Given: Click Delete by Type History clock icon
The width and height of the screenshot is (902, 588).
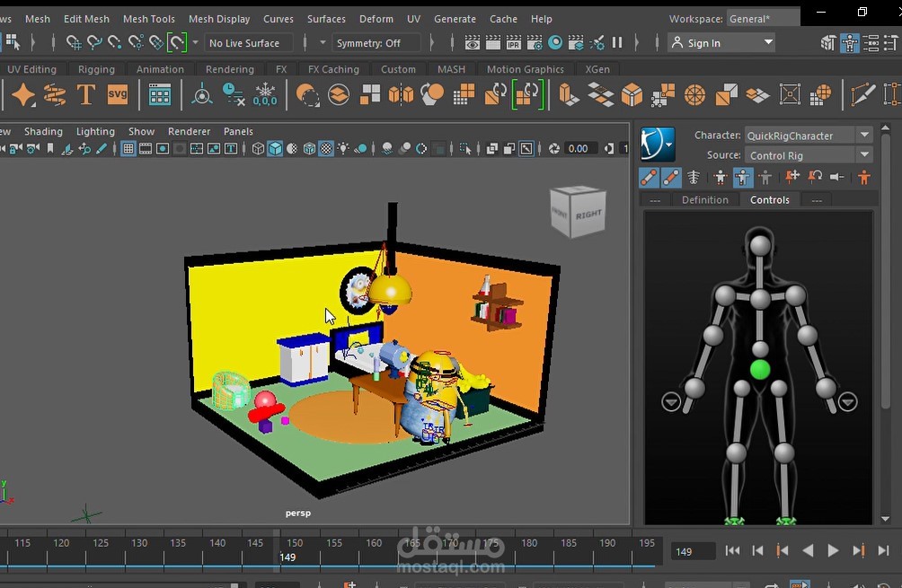Looking at the screenshot, I should pyautogui.click(x=233, y=94).
